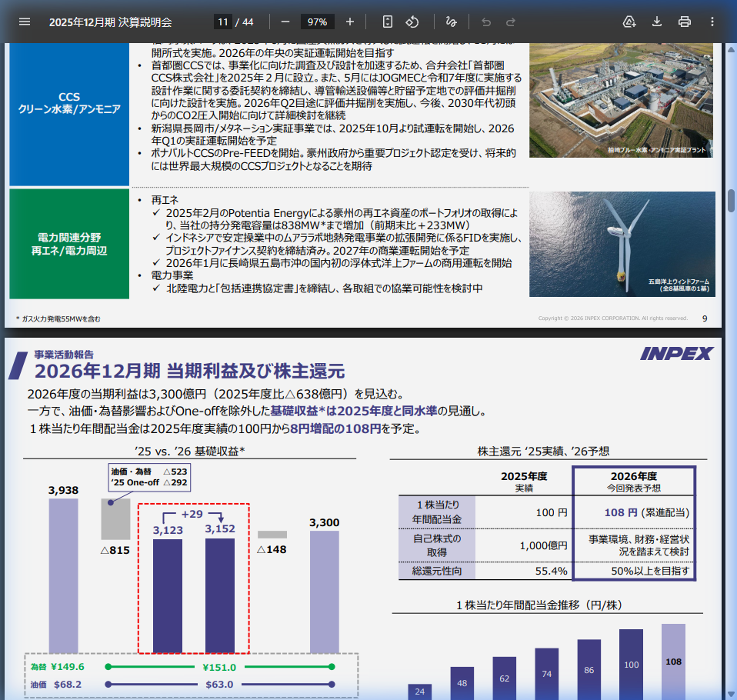
Task: Print the document
Action: tap(685, 22)
